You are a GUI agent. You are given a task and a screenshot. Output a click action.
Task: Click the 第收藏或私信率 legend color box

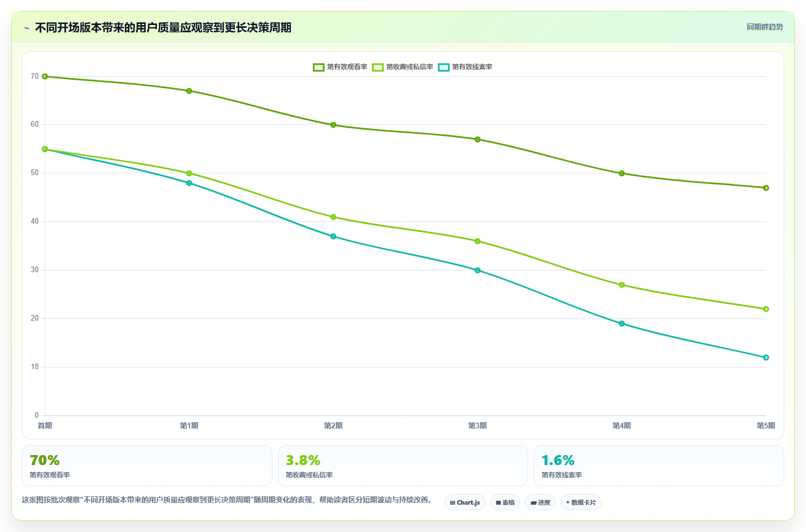378,67
